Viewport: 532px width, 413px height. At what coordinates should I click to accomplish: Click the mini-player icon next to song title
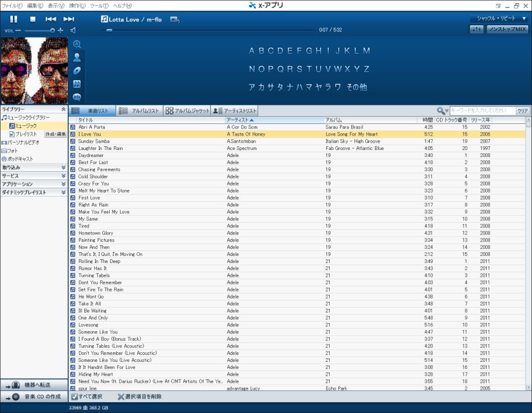coord(174,20)
